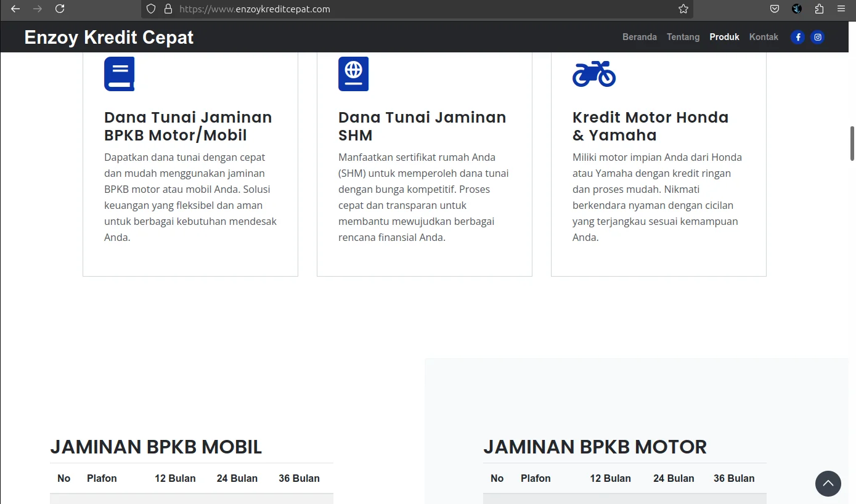Click the blue motorcycle icon
Image resolution: width=856 pixels, height=504 pixels.
(593, 74)
